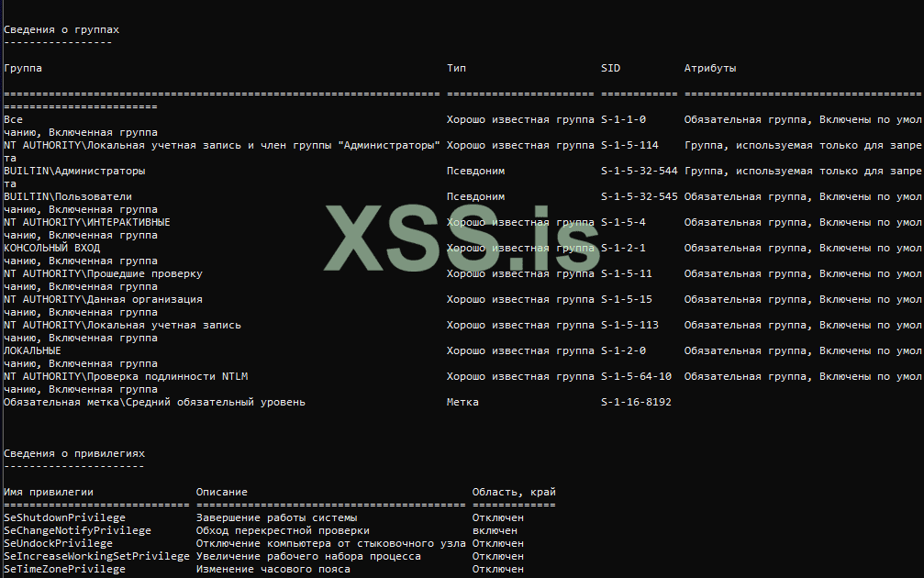Click the column header "Имя привилегии"

(49, 492)
